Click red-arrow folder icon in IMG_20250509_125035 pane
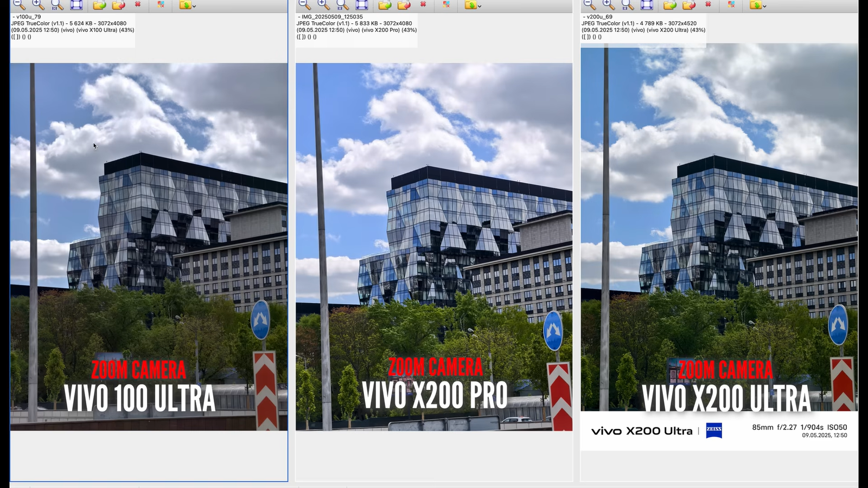868x488 pixels. click(404, 5)
